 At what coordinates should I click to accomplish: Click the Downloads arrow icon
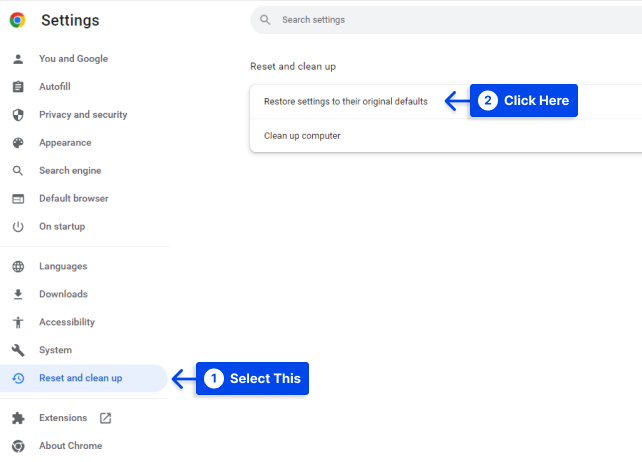18,295
